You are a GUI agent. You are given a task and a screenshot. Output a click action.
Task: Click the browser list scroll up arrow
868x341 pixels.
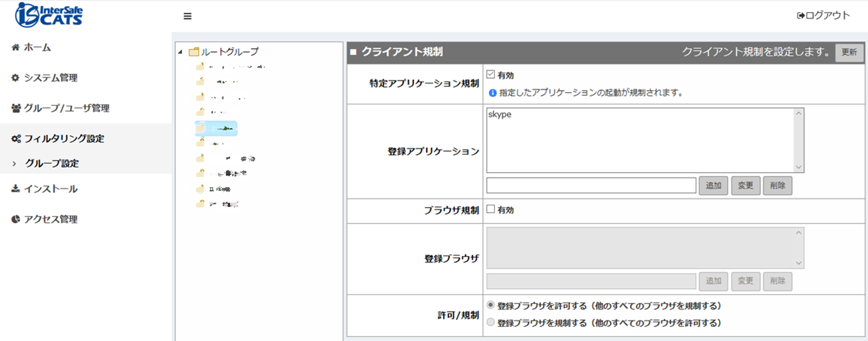coord(798,233)
